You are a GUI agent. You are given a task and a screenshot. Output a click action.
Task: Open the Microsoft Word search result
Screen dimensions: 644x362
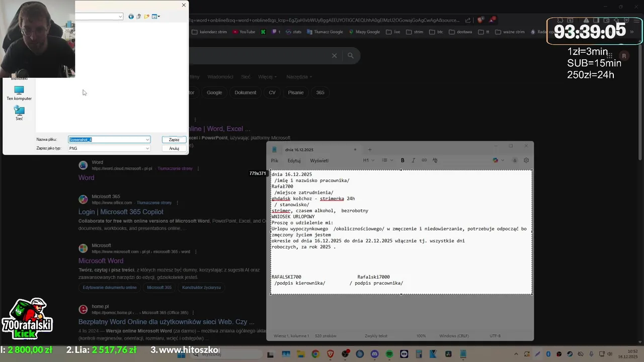101,261
